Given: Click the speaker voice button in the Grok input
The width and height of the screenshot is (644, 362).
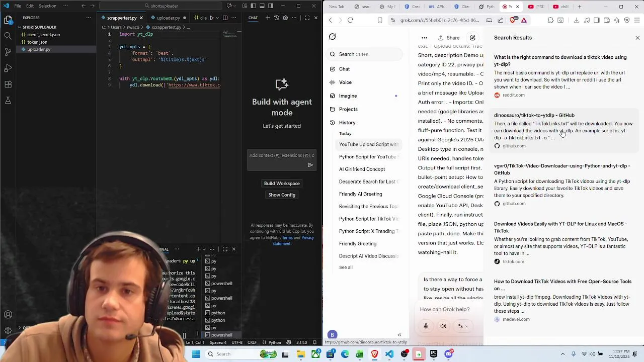Looking at the screenshot, I should click(x=443, y=326).
